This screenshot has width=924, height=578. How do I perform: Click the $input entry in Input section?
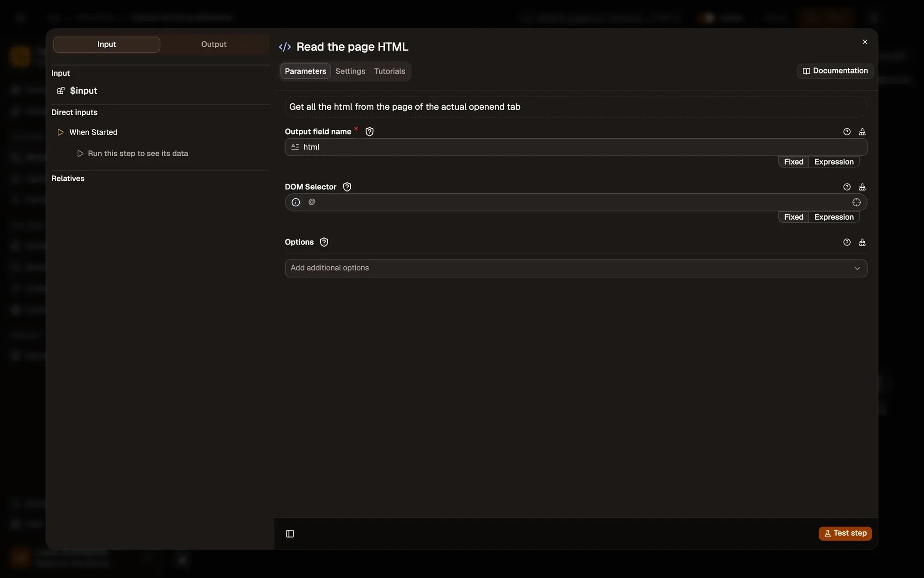coord(83,91)
